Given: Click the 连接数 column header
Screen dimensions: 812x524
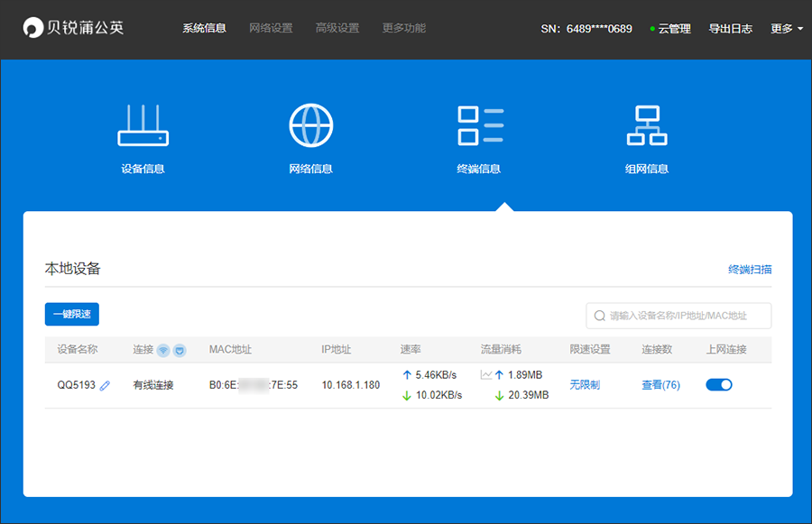Looking at the screenshot, I should click(657, 350).
